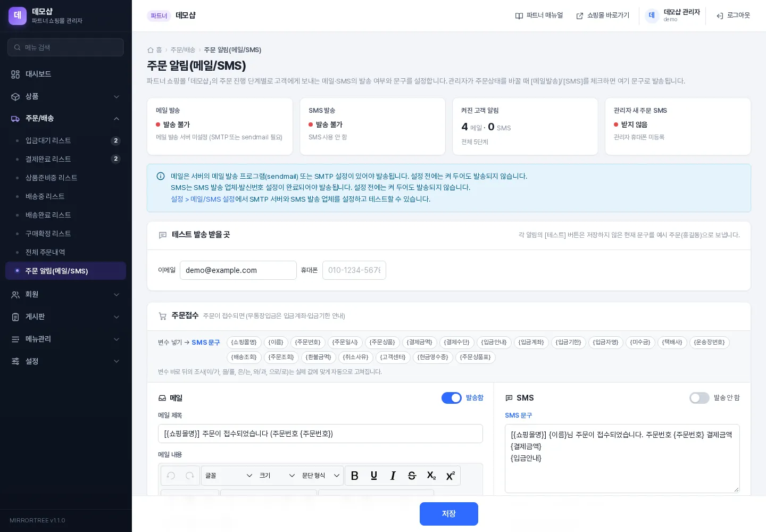This screenshot has width=766, height=532.
Task: Click the 로그아웃 logout button
Action: tap(734, 15)
